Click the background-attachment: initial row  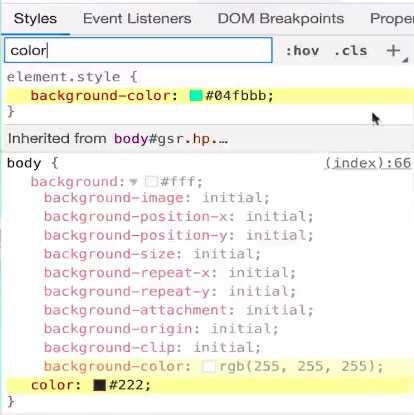[179, 310]
